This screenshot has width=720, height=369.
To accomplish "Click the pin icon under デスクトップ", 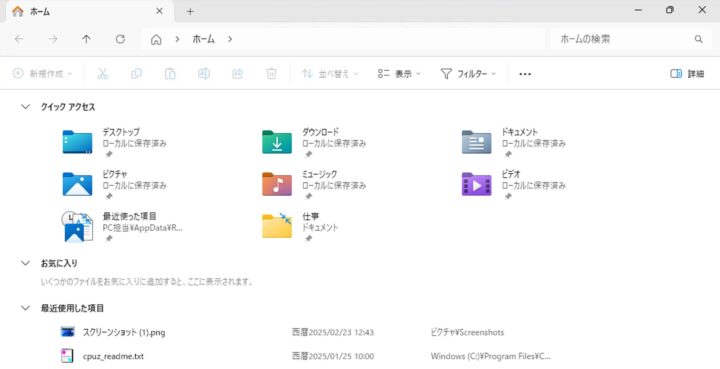I will click(109, 155).
